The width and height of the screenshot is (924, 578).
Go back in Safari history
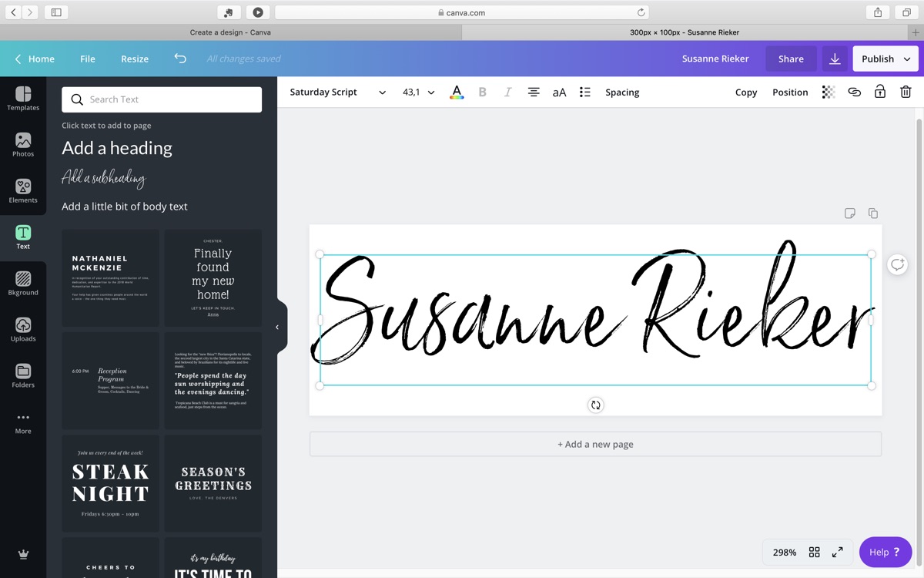pos(13,12)
